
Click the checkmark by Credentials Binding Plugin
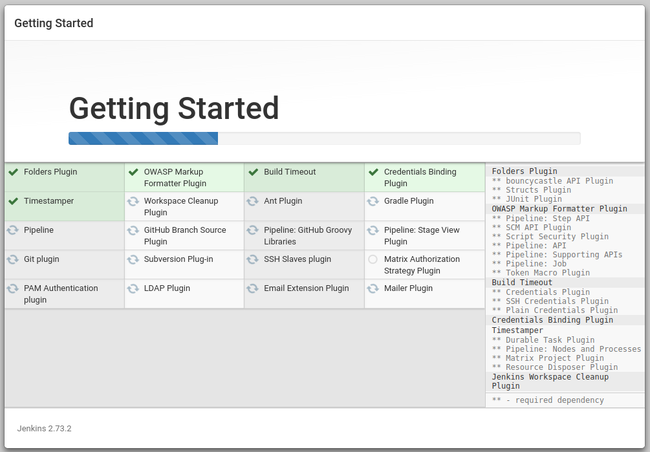[373, 172]
